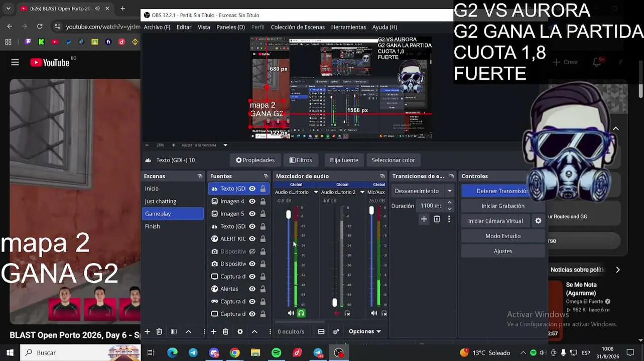Open the Kick bookmark in the browser
The image size is (644, 361).
(x=41, y=42)
